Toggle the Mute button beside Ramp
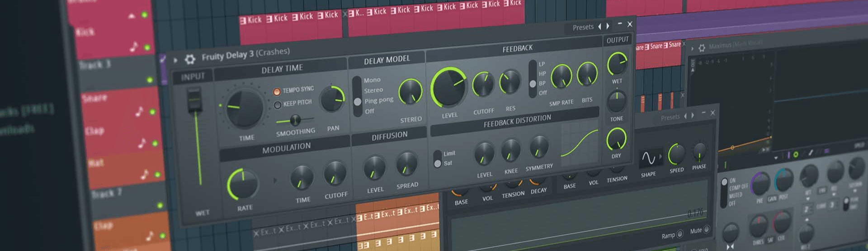868x251 pixels. pos(706,230)
